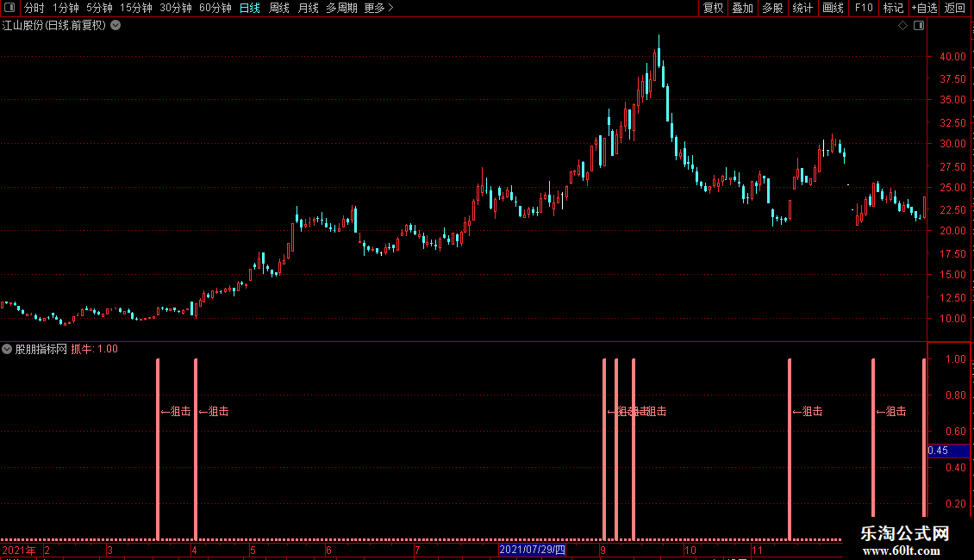
Task: Click month 9 on the time axis
Action: (603, 550)
